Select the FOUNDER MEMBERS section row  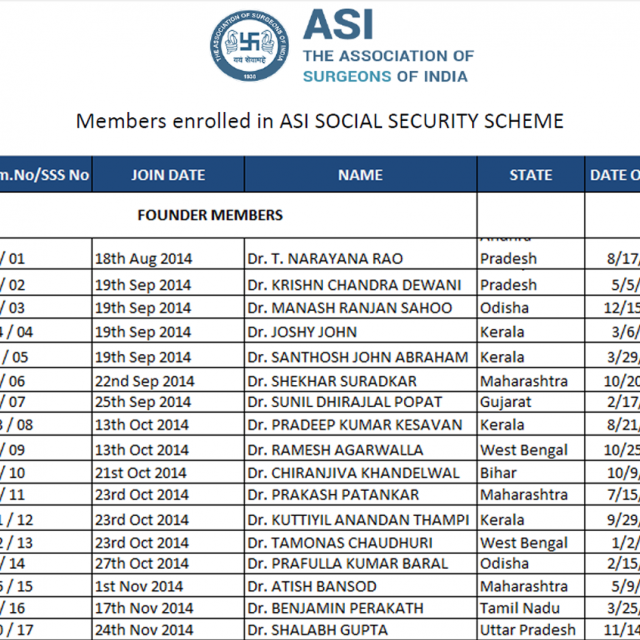[210, 215]
